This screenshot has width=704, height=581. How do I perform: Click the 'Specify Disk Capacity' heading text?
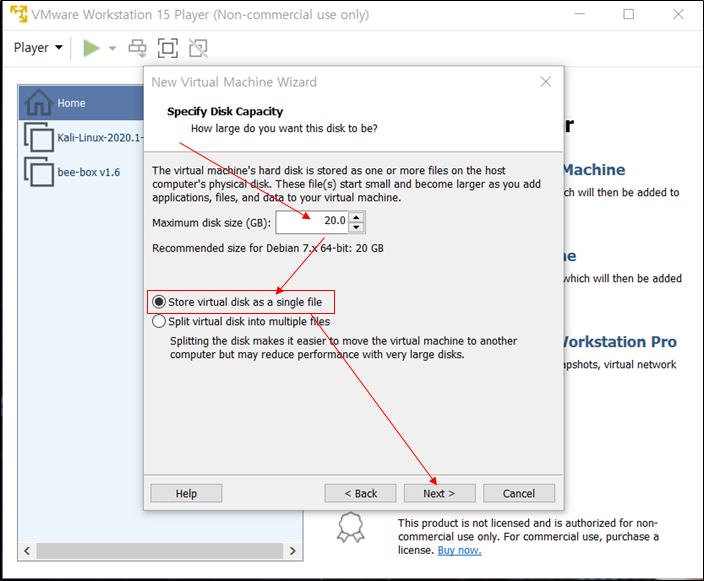coord(225,111)
